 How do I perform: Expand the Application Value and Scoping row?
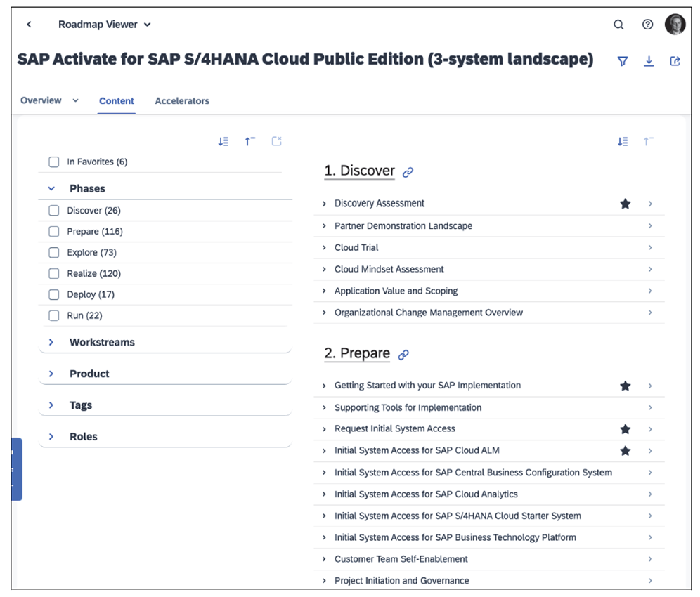click(x=324, y=291)
